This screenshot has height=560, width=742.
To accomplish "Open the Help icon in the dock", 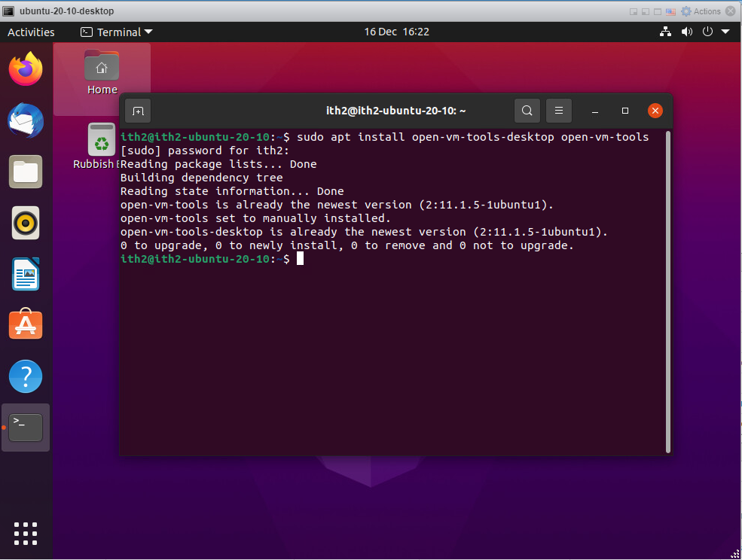I will 26,376.
